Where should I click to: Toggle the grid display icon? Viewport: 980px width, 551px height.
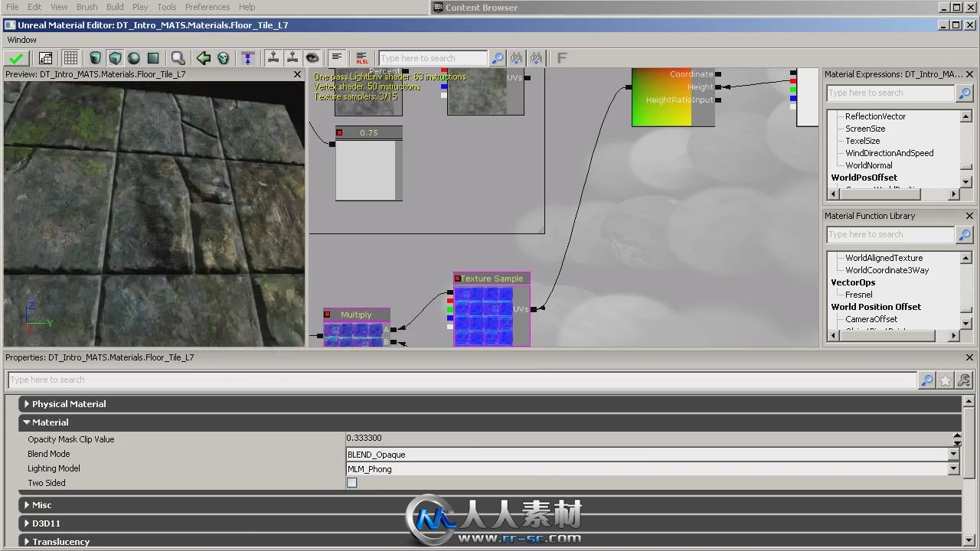(x=70, y=58)
